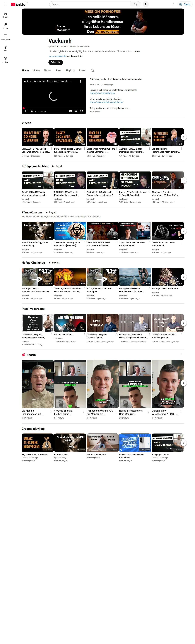195x644 pixels.
Task: Switch to the Live tab
Action: [x=58, y=71]
